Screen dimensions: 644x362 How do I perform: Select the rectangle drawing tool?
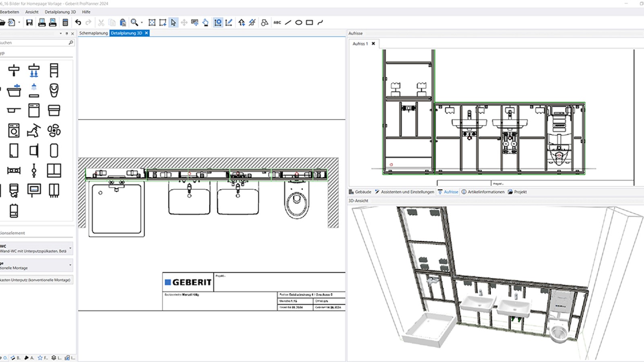point(310,23)
